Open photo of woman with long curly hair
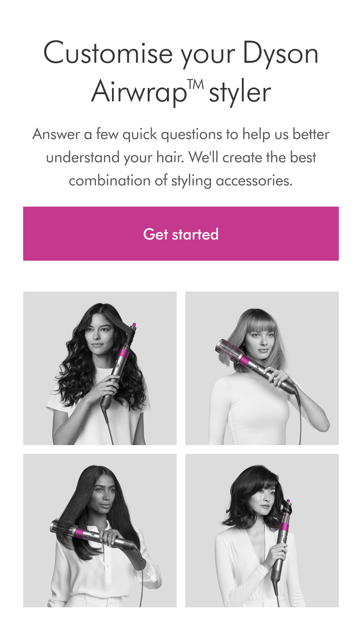362x644 pixels. [x=100, y=368]
